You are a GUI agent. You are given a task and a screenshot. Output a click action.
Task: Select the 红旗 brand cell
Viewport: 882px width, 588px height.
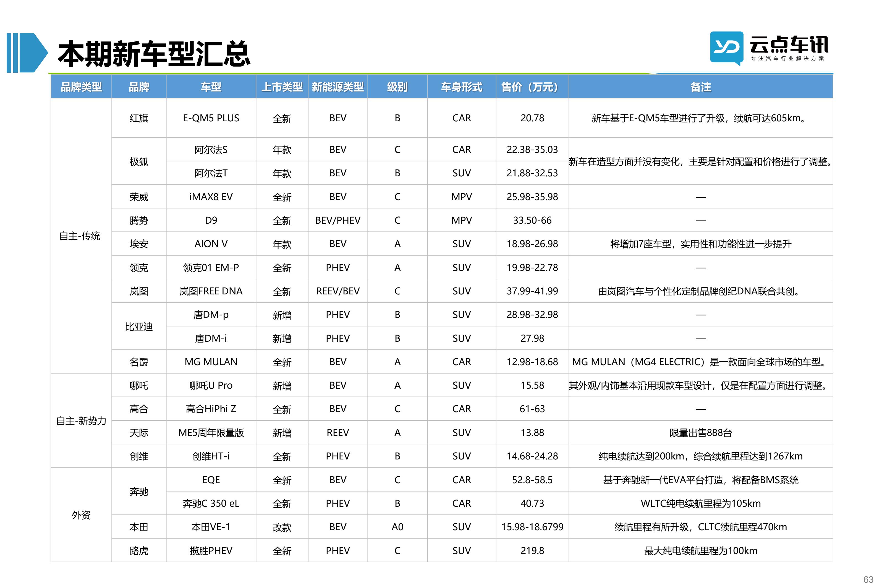point(139,118)
